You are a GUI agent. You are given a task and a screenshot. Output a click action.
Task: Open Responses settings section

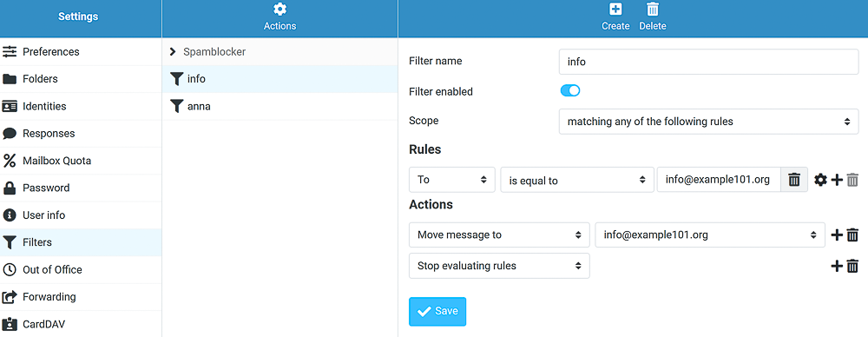click(x=81, y=133)
